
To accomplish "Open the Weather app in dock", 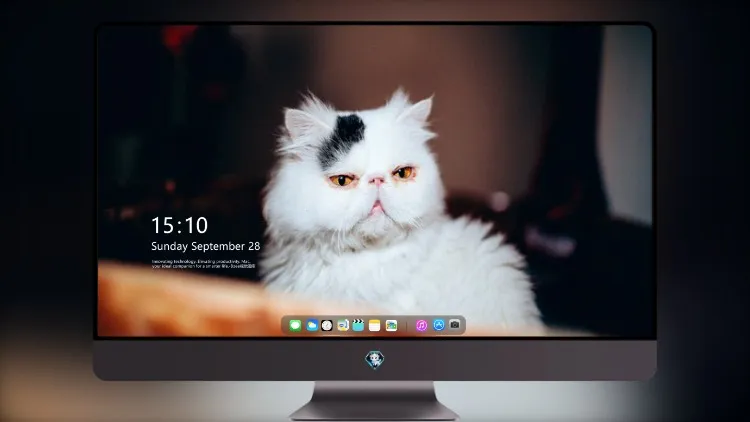I will (312, 325).
